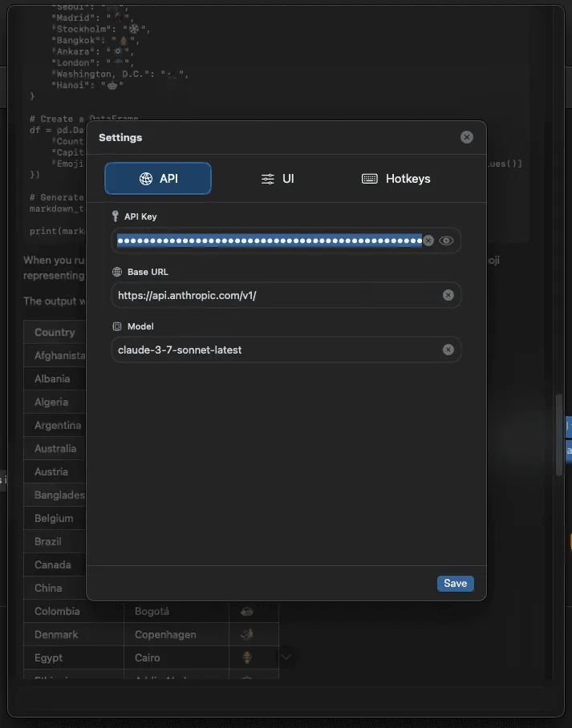Click the chip icon beside Model label
The image size is (572, 728).
click(x=116, y=326)
